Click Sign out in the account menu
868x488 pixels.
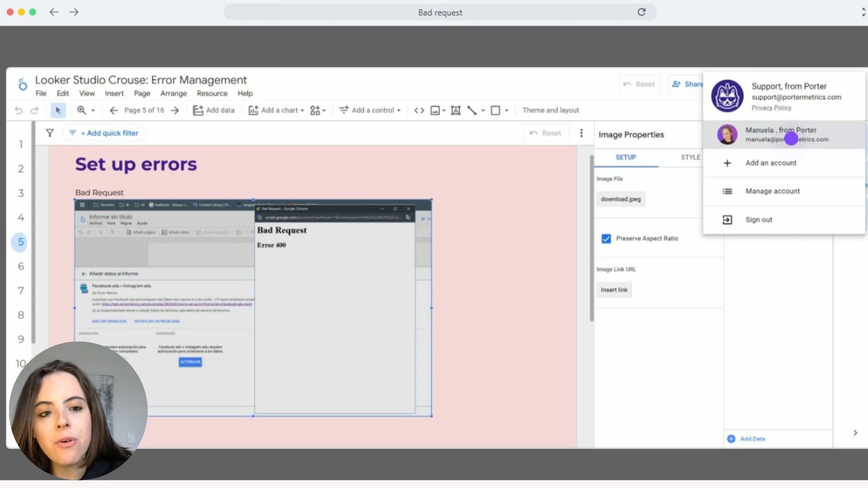coord(759,220)
